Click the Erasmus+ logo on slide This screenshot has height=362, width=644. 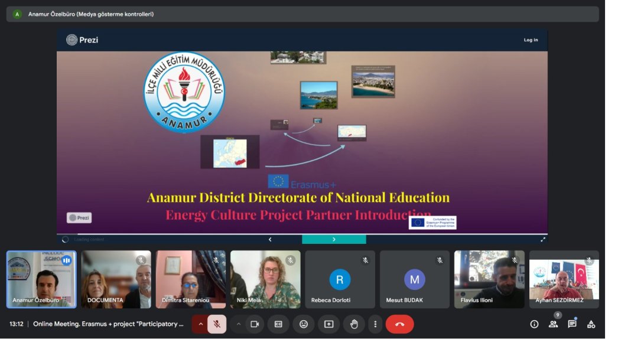pos(302,182)
